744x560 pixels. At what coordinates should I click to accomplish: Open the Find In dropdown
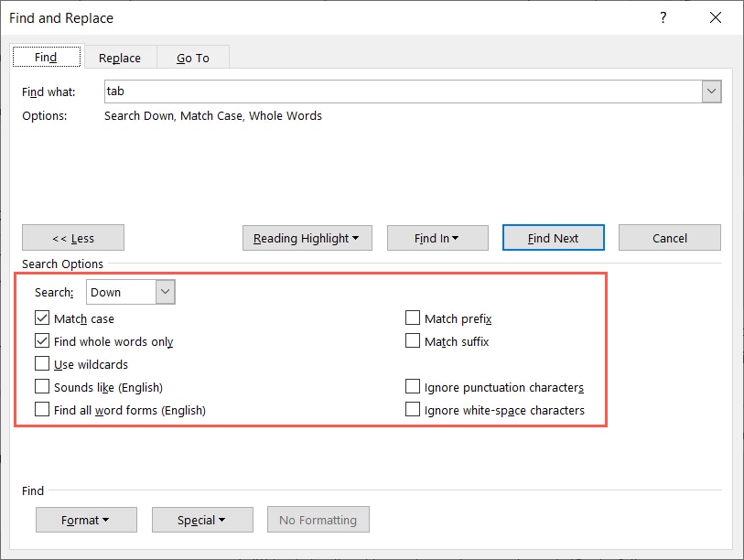pos(437,237)
